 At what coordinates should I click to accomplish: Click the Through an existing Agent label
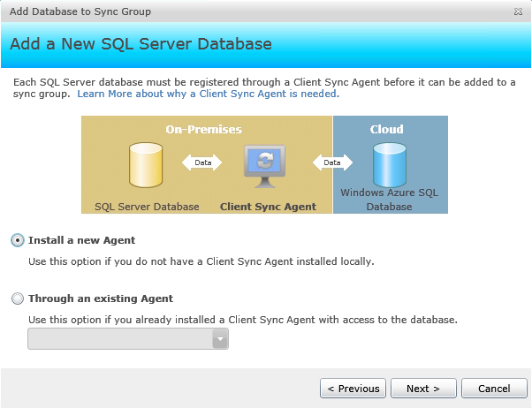tap(101, 298)
